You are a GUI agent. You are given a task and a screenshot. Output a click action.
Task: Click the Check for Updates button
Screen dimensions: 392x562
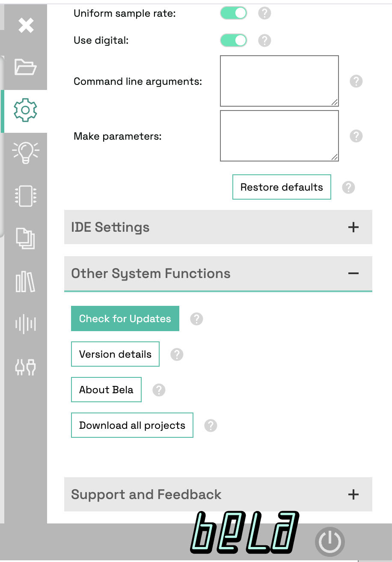(x=125, y=319)
